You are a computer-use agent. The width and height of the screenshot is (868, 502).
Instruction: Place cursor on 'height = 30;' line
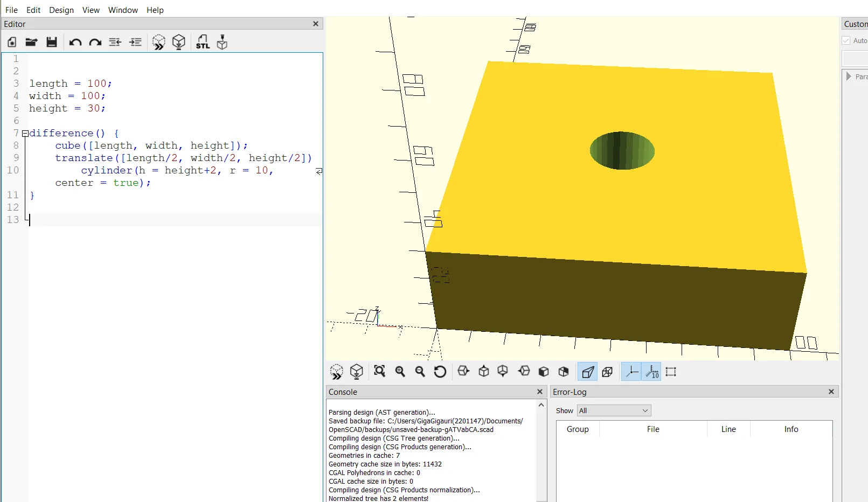point(67,108)
